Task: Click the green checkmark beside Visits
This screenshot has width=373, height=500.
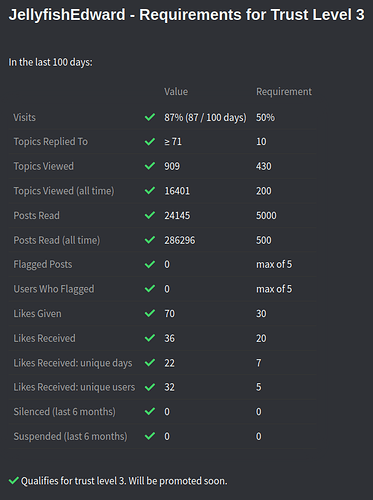Action: tap(150, 117)
